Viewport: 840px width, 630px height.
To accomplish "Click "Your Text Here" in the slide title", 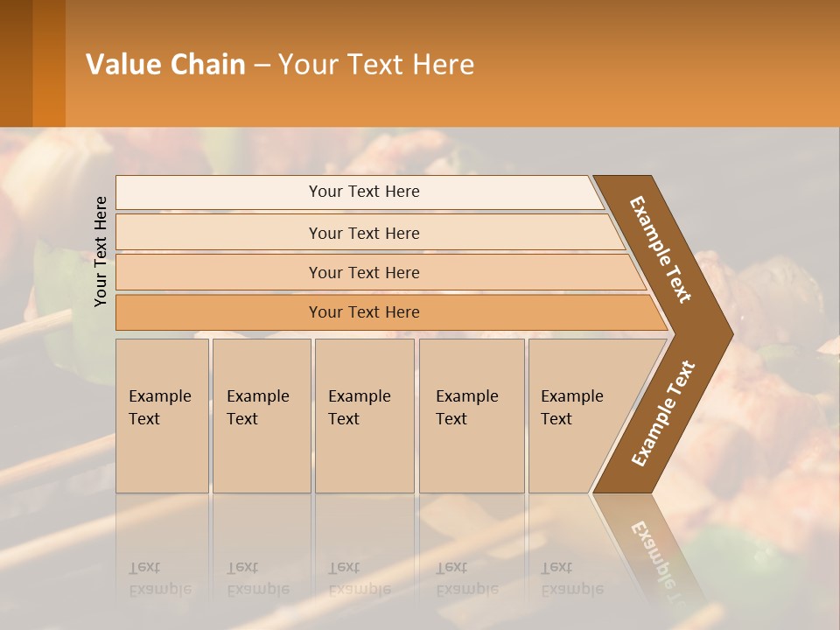I will point(376,65).
